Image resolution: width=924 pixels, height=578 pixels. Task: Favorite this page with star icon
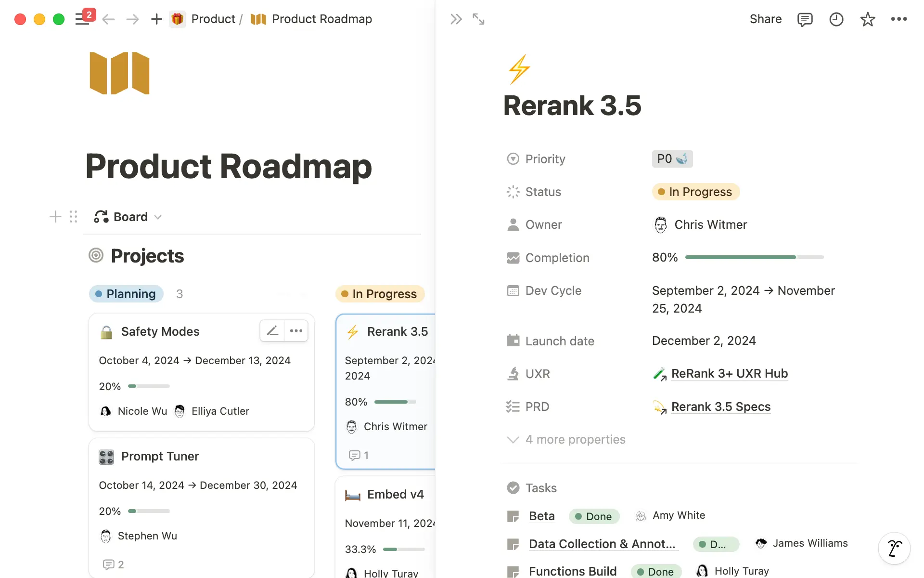pos(867,19)
